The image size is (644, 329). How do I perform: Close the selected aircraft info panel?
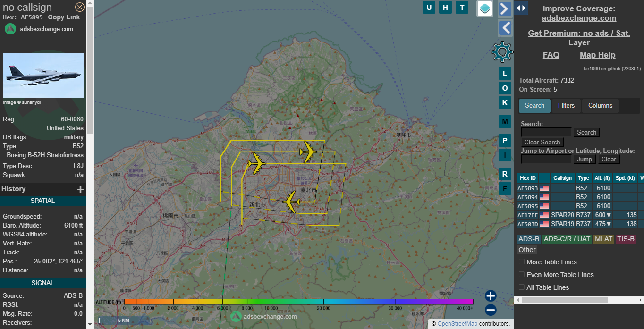coord(80,7)
